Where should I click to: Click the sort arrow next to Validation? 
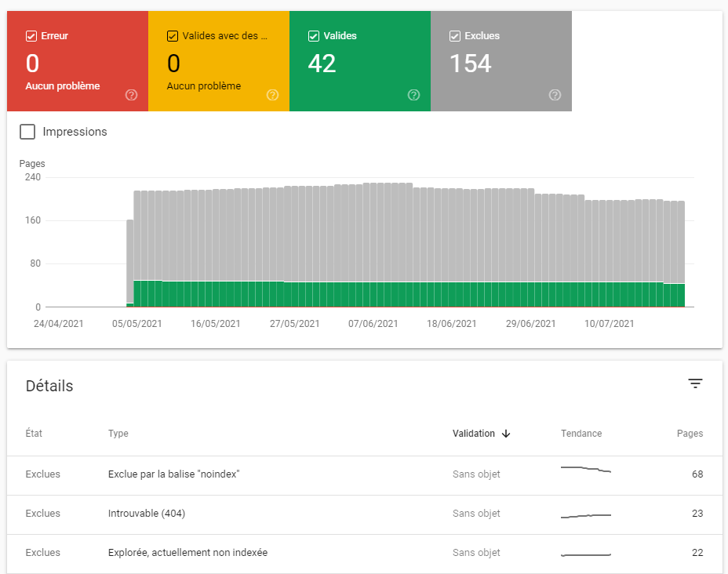tap(507, 434)
